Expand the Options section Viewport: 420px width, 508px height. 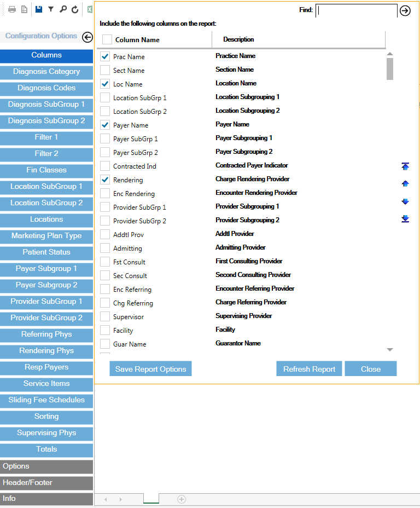point(46,466)
